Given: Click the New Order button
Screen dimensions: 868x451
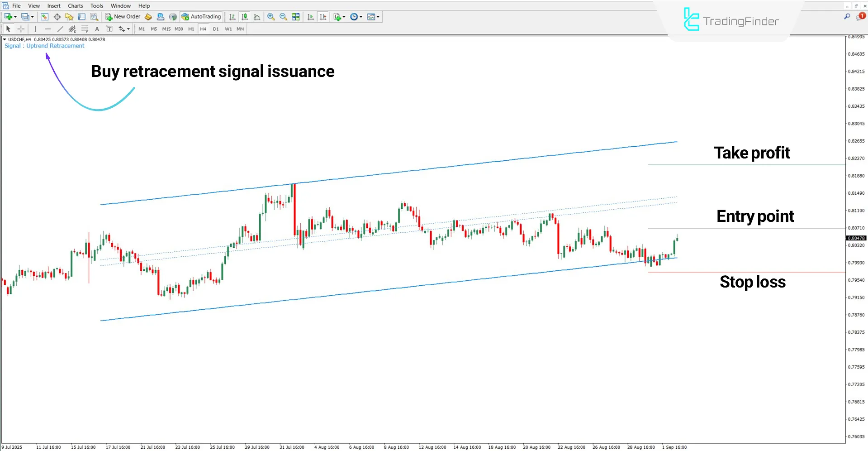Looking at the screenshot, I should point(123,17).
